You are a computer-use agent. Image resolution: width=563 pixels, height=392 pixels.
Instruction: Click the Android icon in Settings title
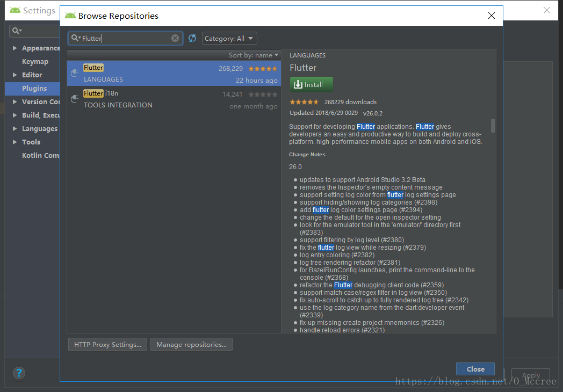15,10
